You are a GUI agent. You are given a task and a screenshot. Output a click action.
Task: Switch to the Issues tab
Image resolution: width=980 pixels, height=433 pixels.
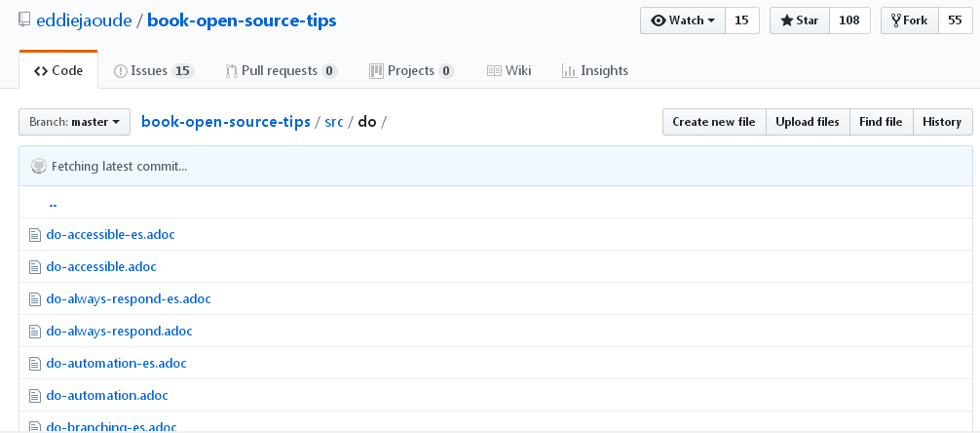pyautogui.click(x=154, y=71)
